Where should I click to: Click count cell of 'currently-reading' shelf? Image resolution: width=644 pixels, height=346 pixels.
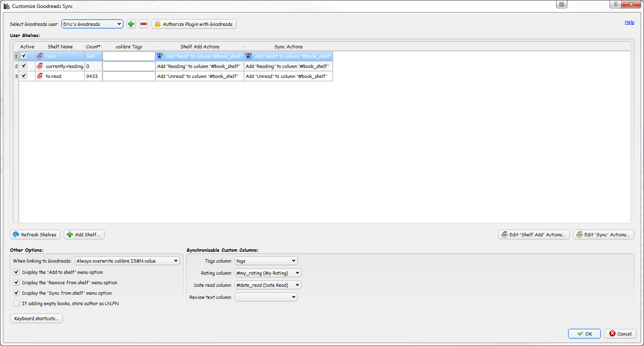[x=93, y=66]
